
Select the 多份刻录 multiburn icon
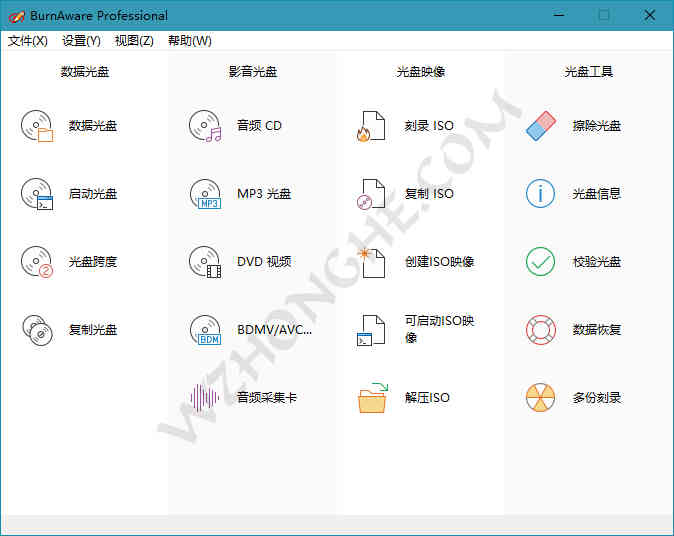pyautogui.click(x=540, y=398)
